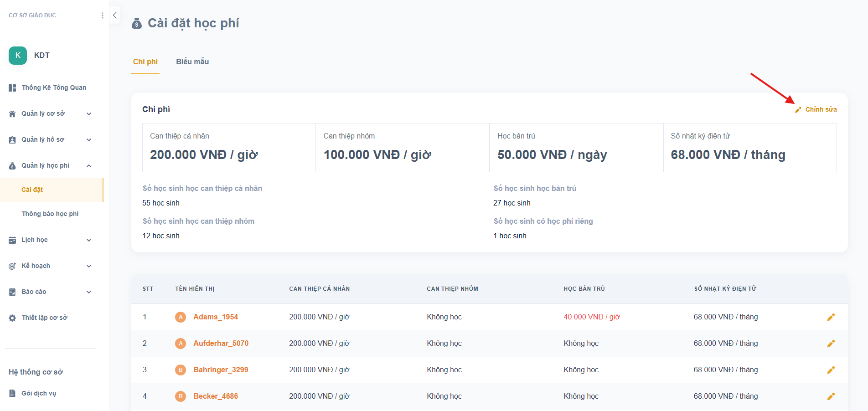Collapse the sidebar with the arrow icon

coord(115,15)
